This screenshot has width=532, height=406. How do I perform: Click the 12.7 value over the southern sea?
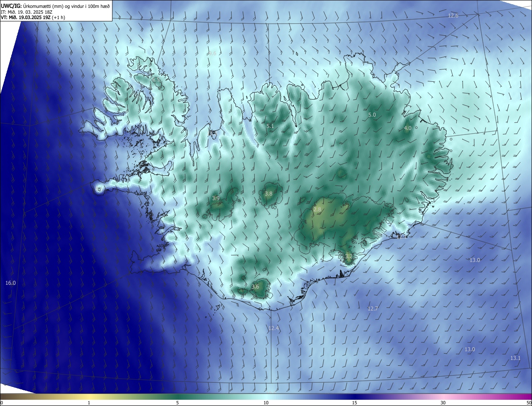point(373,308)
